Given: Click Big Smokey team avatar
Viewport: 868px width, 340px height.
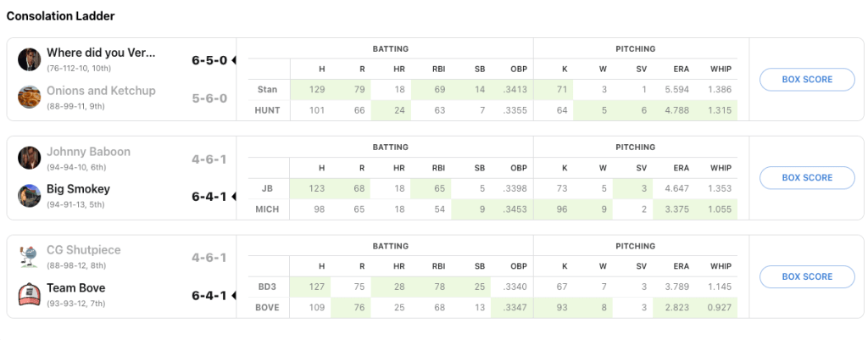Looking at the screenshot, I should (x=30, y=196).
